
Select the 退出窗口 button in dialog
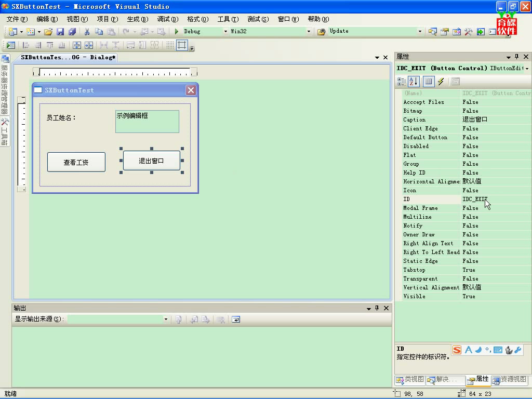[x=151, y=161]
